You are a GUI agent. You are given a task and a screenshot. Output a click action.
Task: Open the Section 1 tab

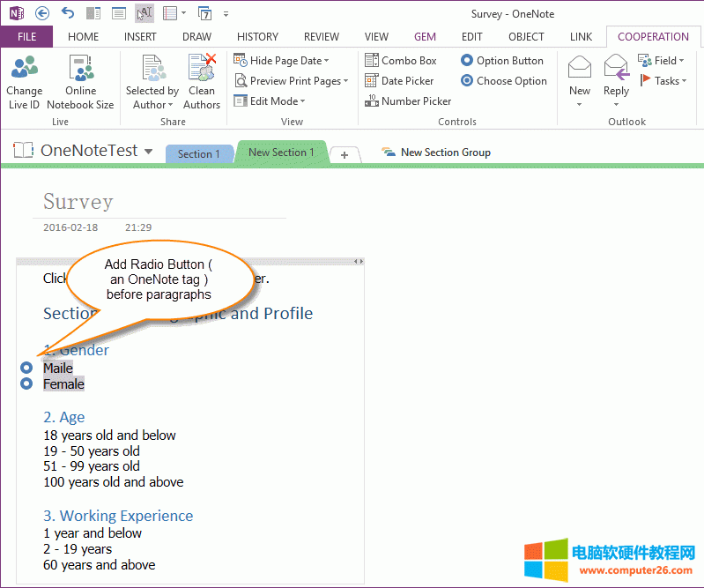point(199,153)
